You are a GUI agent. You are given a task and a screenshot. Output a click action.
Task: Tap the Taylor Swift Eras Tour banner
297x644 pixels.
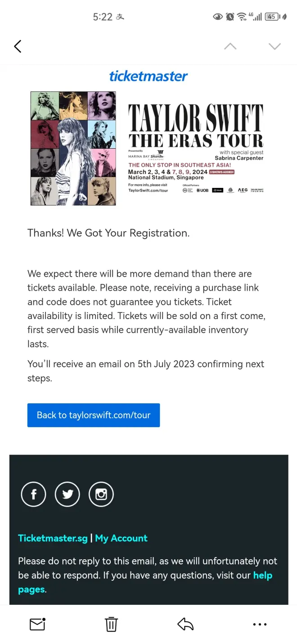tap(195, 148)
